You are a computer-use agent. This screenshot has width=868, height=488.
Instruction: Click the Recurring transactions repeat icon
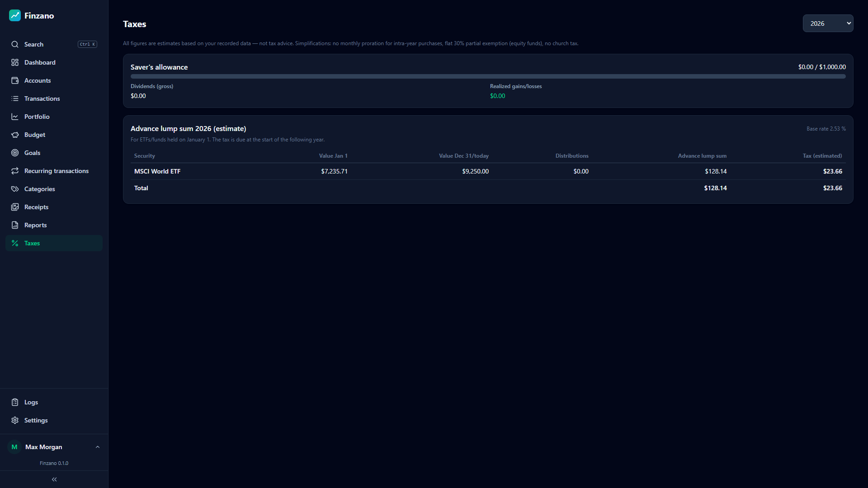pyautogui.click(x=15, y=171)
